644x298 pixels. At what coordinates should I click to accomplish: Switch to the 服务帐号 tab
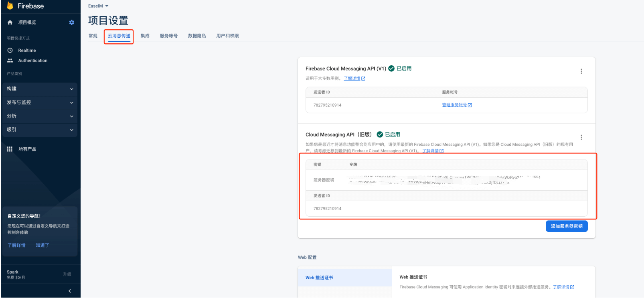point(168,36)
